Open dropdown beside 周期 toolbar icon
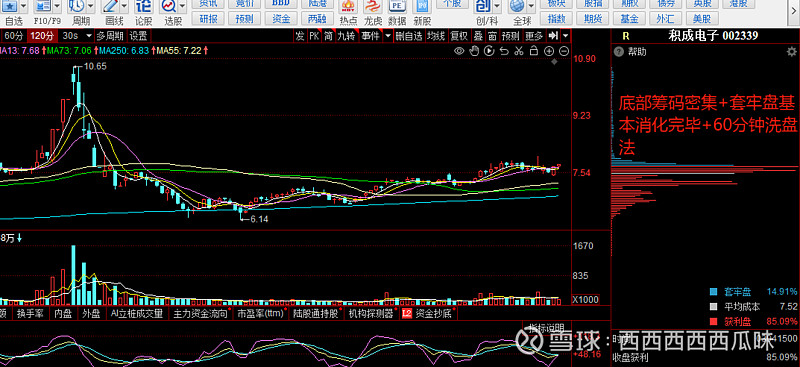The height and width of the screenshot is (367, 800). click(91, 6)
